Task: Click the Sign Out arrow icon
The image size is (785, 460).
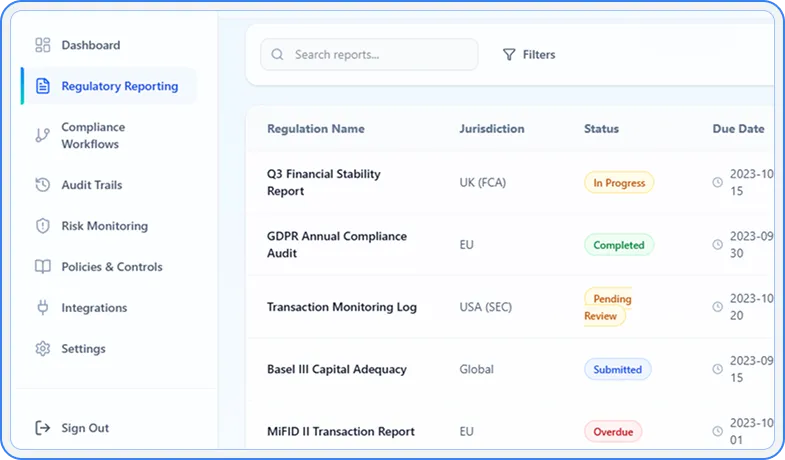Action: coord(42,428)
